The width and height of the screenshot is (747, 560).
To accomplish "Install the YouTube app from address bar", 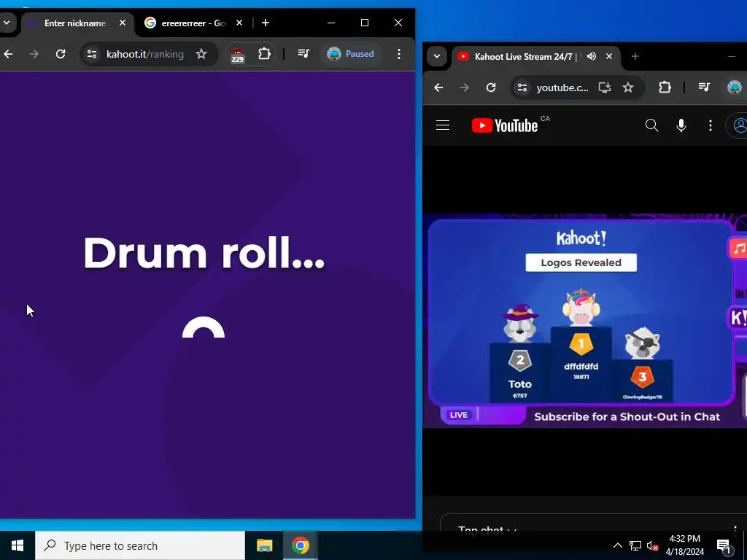I will point(605,87).
